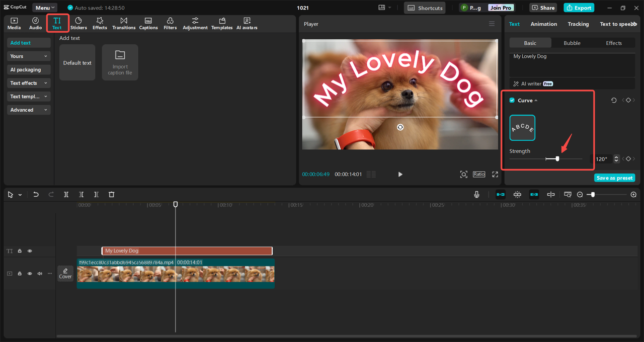Hide the video track with eye icon

pyautogui.click(x=30, y=274)
